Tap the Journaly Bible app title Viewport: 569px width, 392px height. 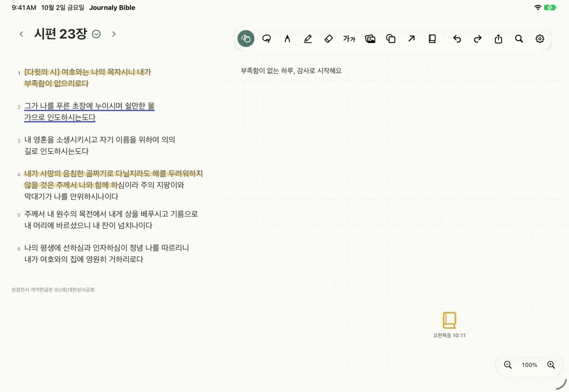(112, 7)
